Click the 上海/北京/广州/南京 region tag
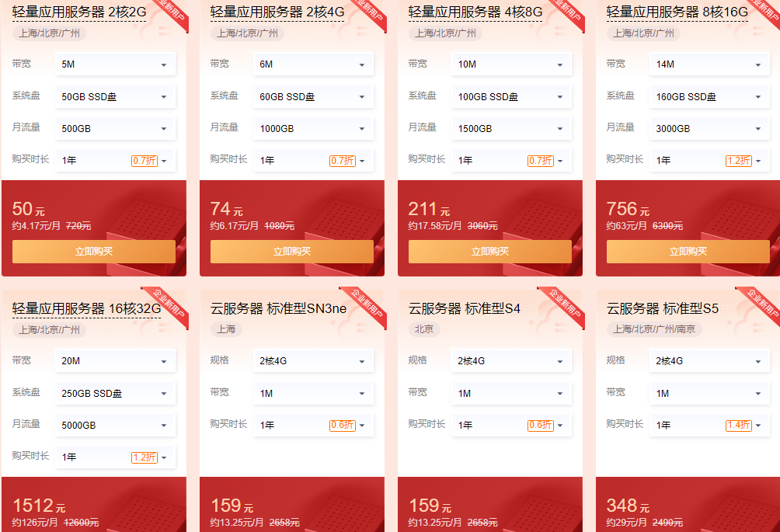This screenshot has height=532, width=780. tap(654, 329)
